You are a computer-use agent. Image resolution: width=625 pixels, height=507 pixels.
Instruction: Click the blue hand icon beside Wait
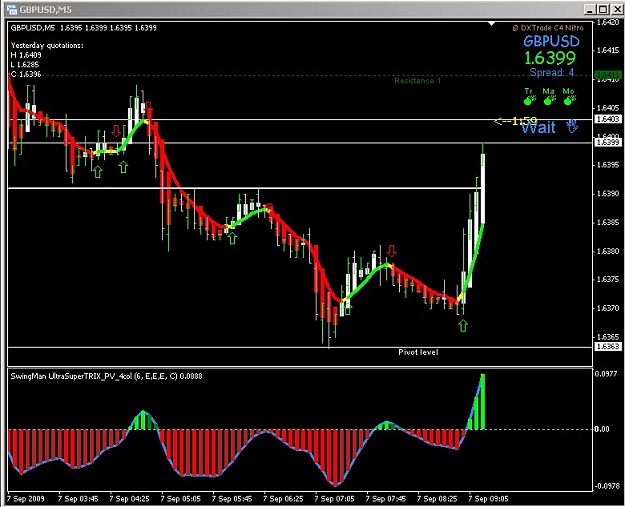pyautogui.click(x=572, y=126)
